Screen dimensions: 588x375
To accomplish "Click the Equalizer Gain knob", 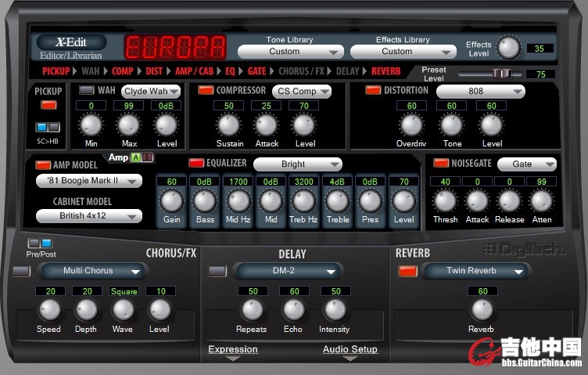I will [x=171, y=201].
